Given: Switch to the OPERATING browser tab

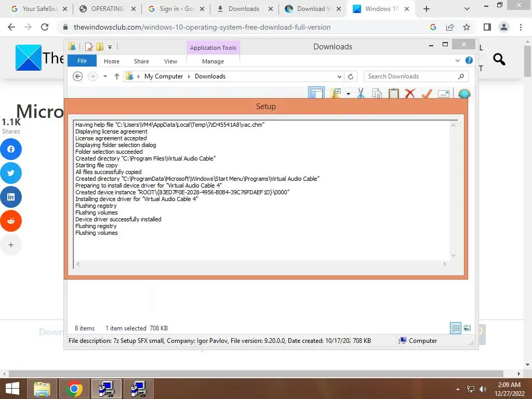Looking at the screenshot, I should coord(107,9).
